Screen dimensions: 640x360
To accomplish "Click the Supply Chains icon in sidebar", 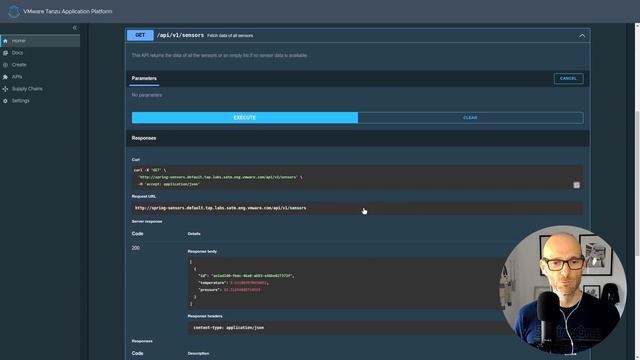I will point(5,89).
